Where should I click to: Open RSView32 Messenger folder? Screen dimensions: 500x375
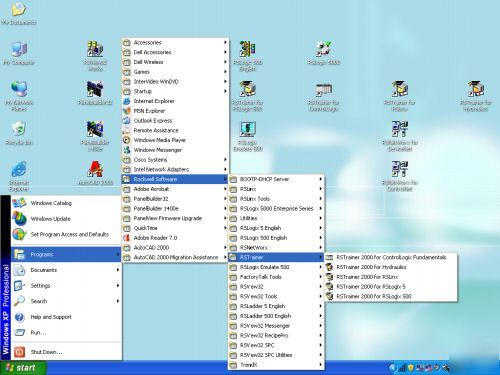[276, 326]
